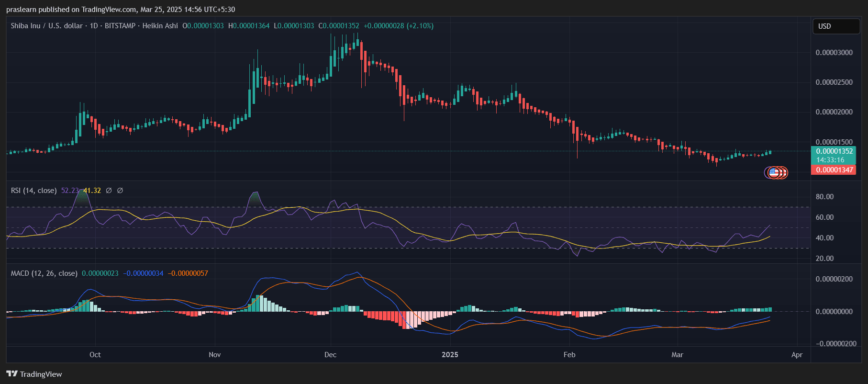Viewport: 868px width, 384px height.
Task: Click the green current price label 0.00001352
Action: pos(835,151)
